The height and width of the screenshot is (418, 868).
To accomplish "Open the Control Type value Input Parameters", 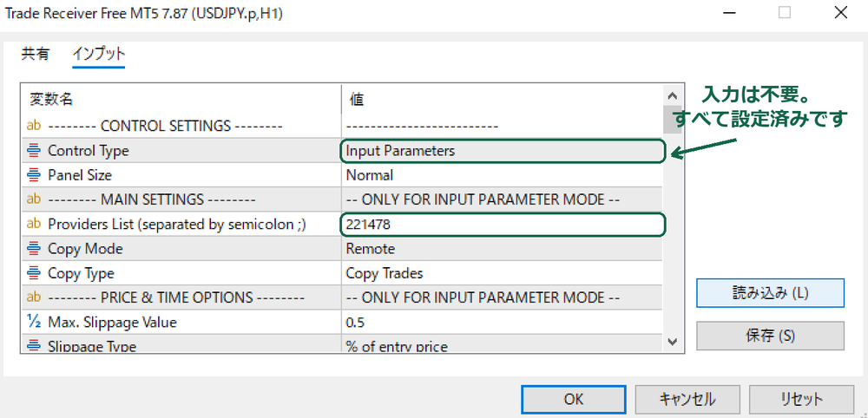I will 502,151.
